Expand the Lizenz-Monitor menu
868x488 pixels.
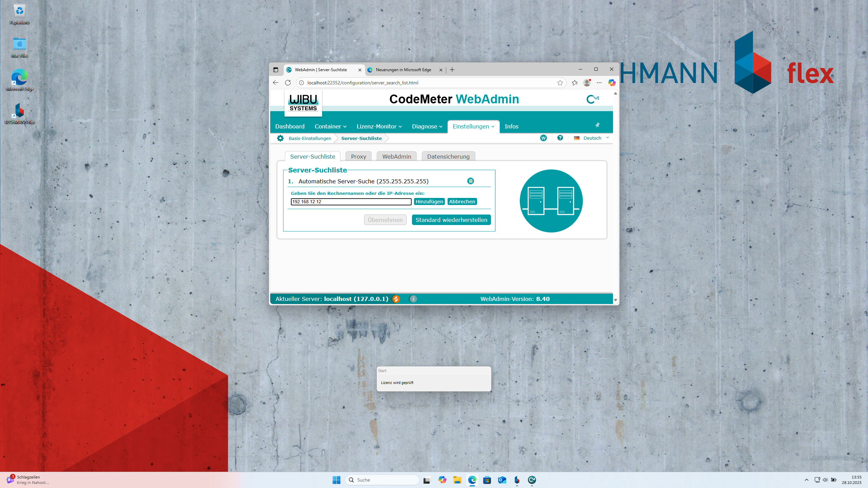(x=379, y=126)
